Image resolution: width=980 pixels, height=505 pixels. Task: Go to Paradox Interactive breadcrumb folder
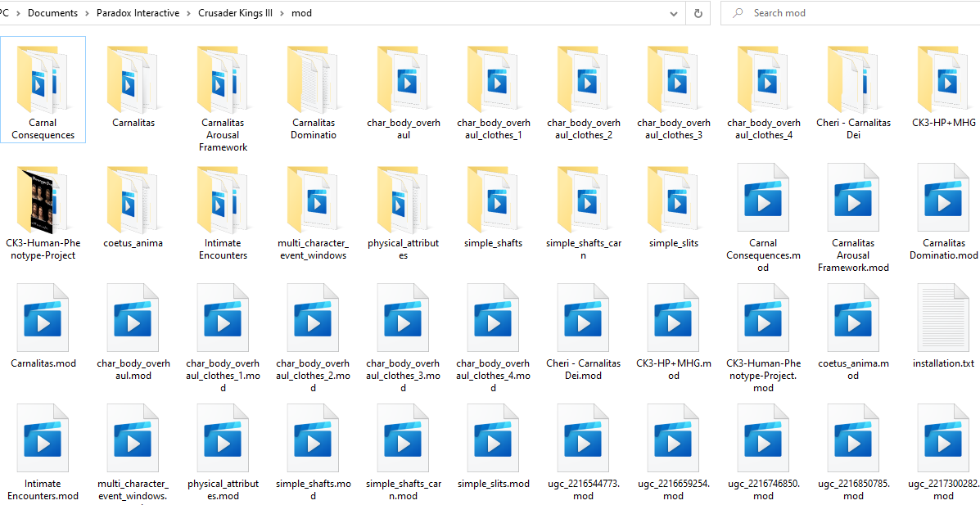point(138,13)
